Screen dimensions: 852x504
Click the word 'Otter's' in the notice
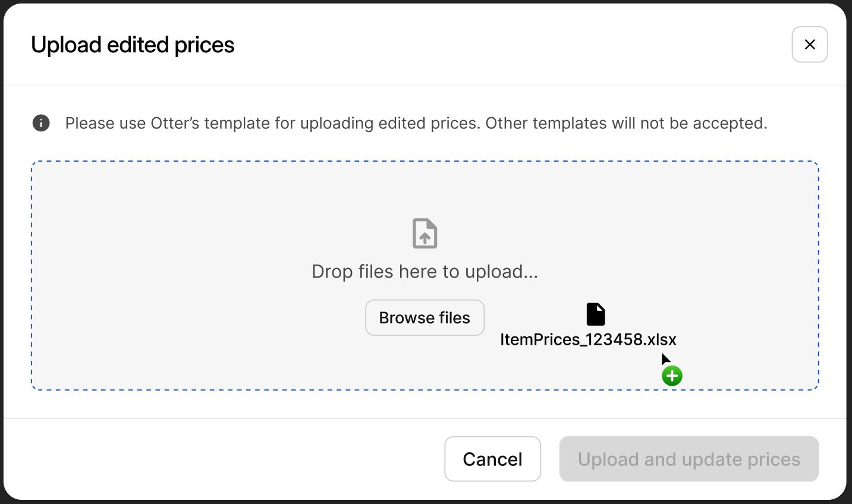tap(175, 123)
